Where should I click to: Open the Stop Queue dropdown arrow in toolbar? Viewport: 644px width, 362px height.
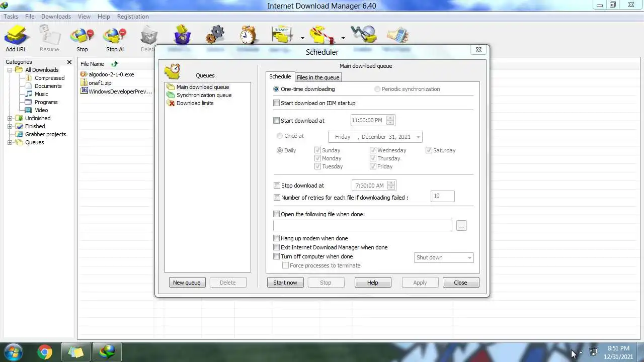343,38
